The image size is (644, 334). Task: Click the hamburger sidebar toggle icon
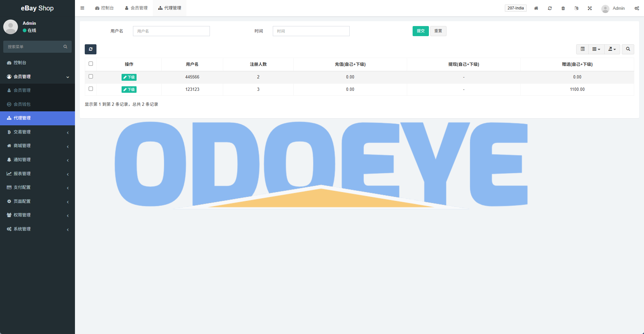(x=82, y=8)
